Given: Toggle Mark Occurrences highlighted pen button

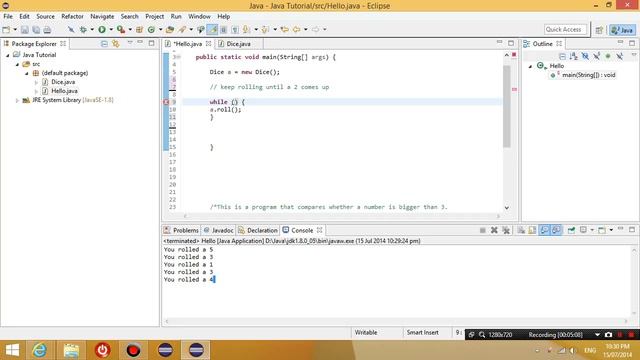Looking at the screenshot, I should tap(212, 29).
